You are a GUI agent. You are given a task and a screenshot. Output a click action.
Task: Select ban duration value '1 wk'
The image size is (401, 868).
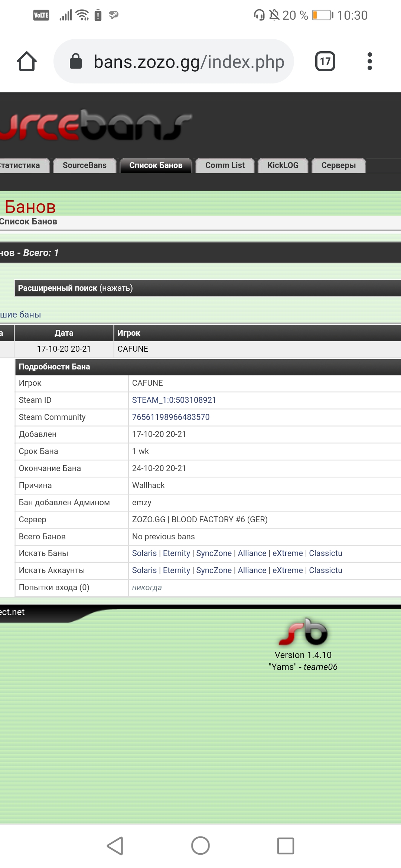pyautogui.click(x=140, y=451)
